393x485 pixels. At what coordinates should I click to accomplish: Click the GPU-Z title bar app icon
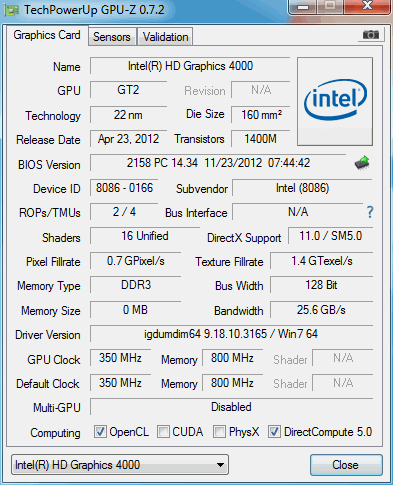tap(11, 10)
